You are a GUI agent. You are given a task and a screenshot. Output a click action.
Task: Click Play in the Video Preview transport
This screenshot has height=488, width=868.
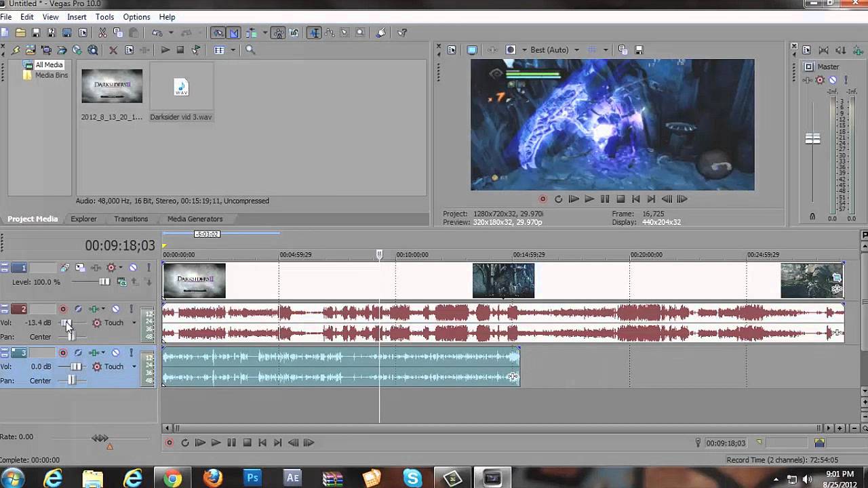click(589, 199)
